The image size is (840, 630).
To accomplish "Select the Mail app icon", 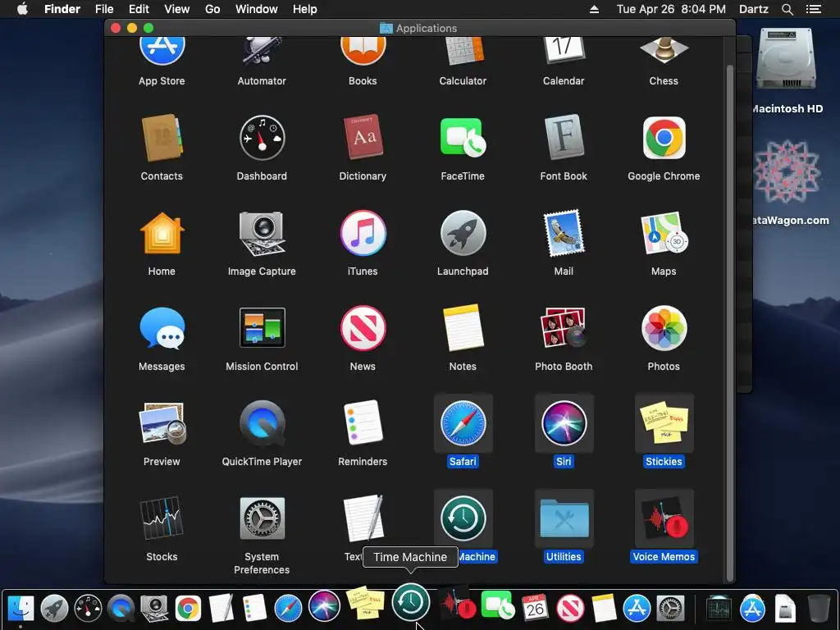I will 564,233.
